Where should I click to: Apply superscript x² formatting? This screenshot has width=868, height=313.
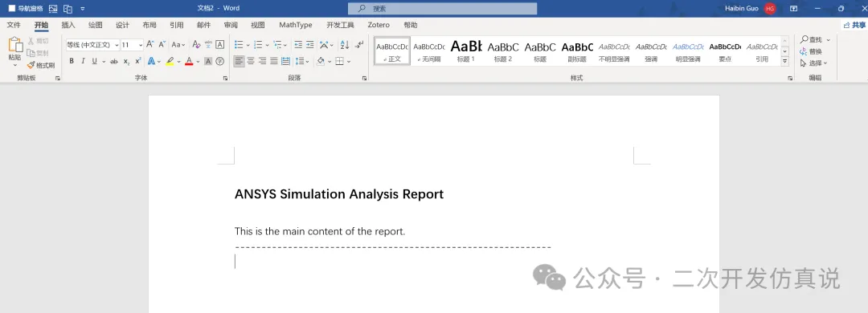tap(138, 61)
